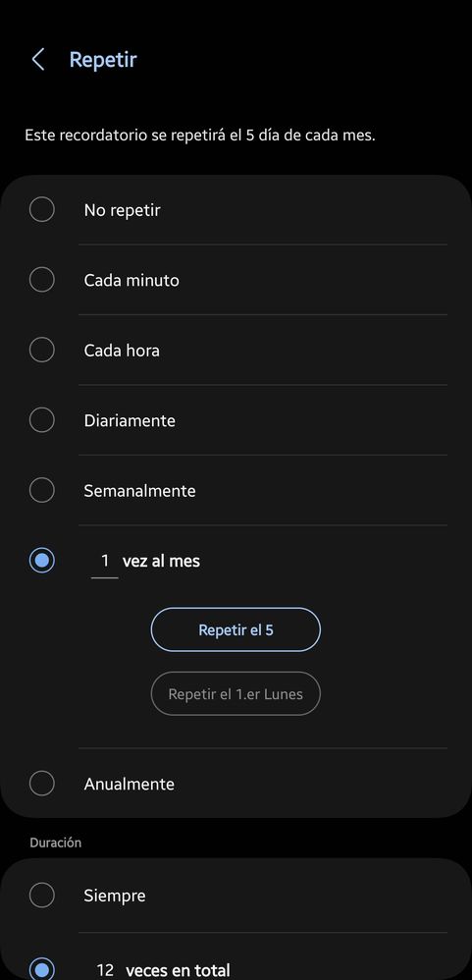Select the Semanalmente radio button
This screenshot has height=980, width=472.
coord(42,489)
